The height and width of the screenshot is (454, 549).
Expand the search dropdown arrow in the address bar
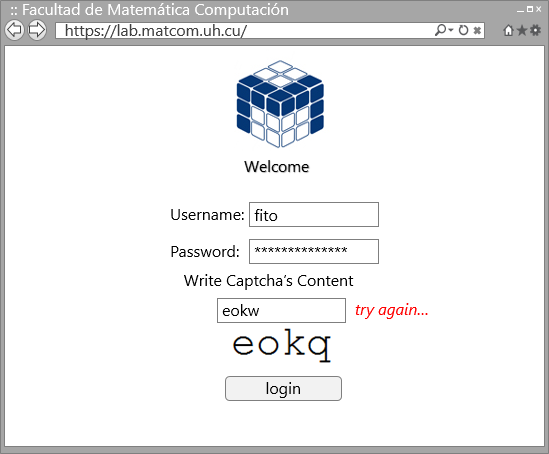451,30
